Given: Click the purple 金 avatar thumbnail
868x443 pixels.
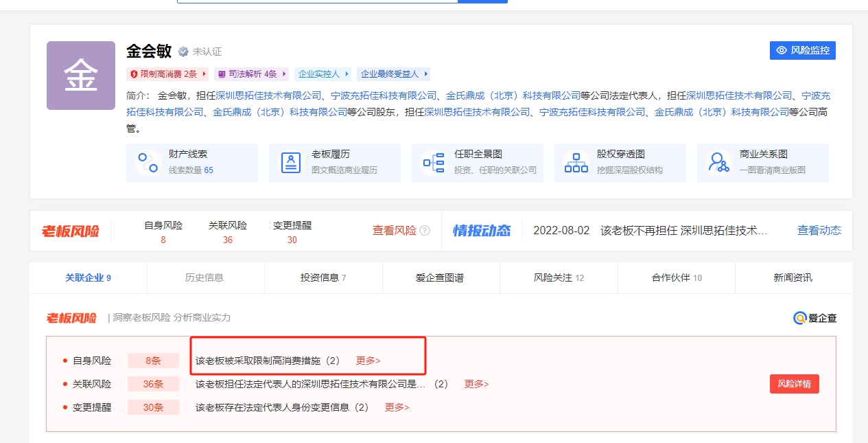Looking at the screenshot, I should [x=81, y=76].
